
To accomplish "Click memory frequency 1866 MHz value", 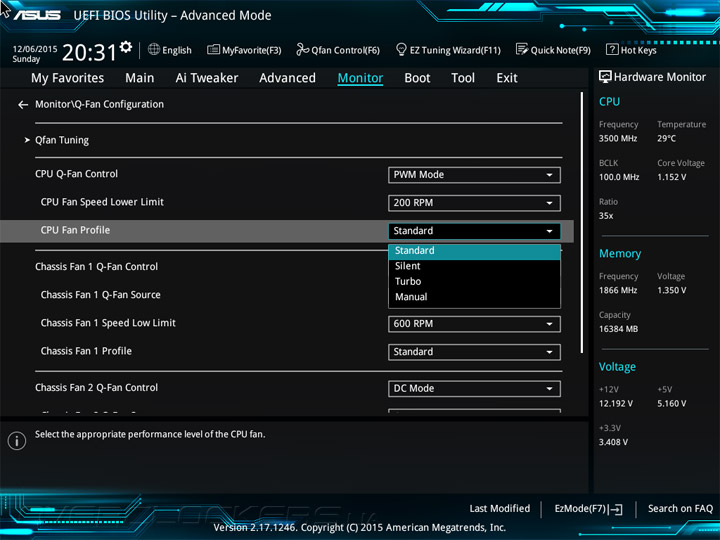I will coord(618,291).
